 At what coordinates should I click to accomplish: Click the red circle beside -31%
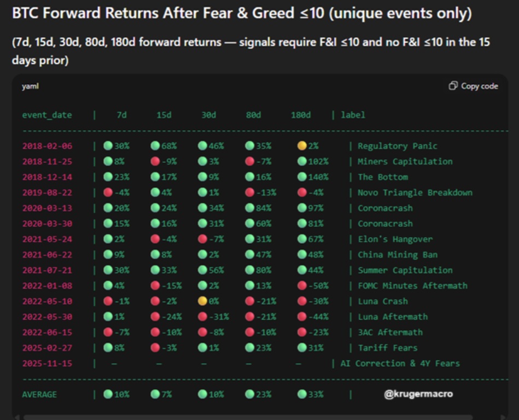202,317
